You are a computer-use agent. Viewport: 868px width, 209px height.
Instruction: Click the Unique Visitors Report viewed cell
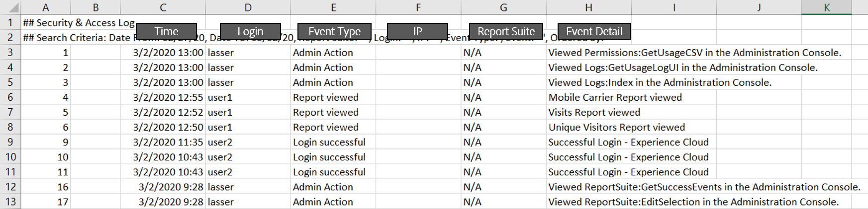click(616, 128)
